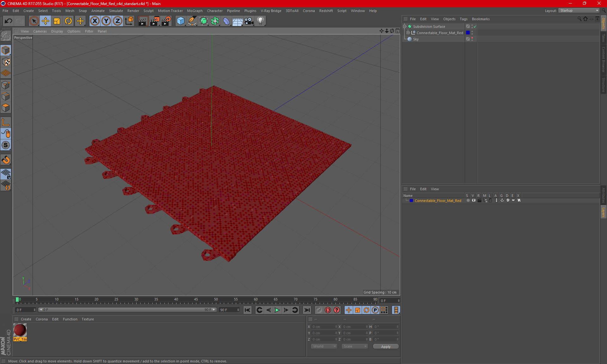The height and width of the screenshot is (364, 607).
Task: Click the Apply button
Action: coord(385,347)
